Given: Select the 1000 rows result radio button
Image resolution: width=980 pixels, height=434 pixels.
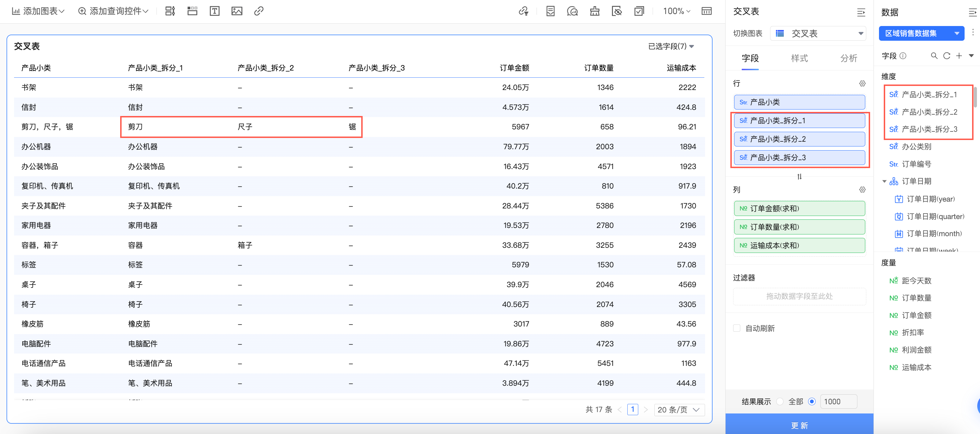Looking at the screenshot, I should coord(812,402).
